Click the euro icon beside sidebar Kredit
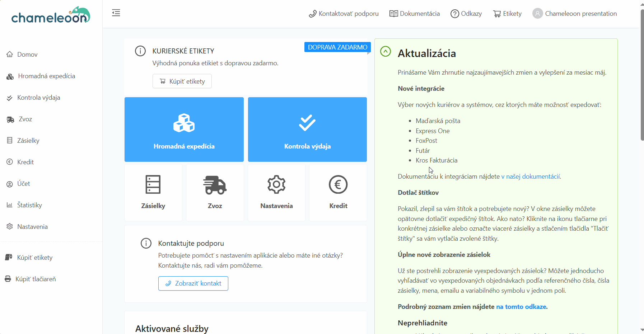 (x=10, y=162)
